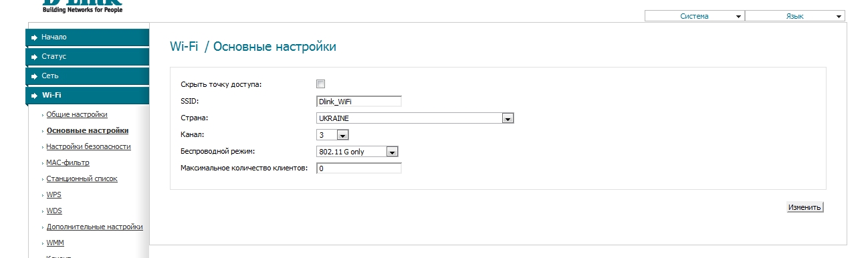This screenshot has width=868, height=258.
Task: Click the SSID input field
Action: click(x=358, y=102)
